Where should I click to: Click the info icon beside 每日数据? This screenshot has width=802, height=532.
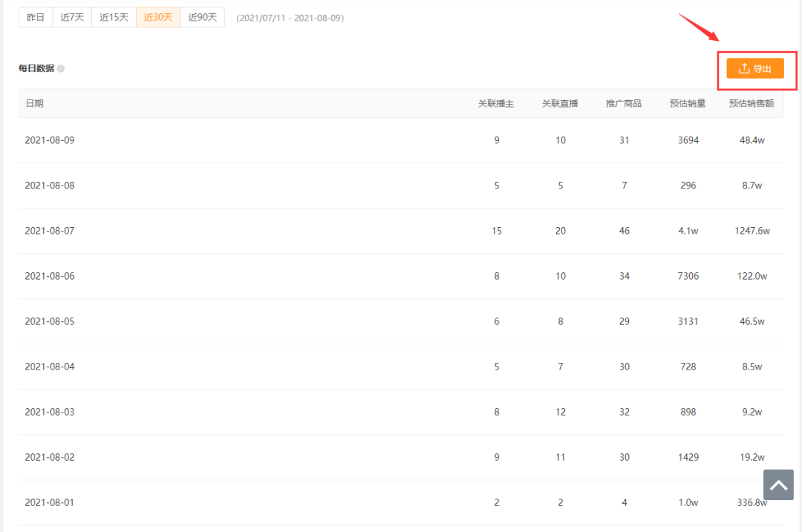(x=61, y=69)
